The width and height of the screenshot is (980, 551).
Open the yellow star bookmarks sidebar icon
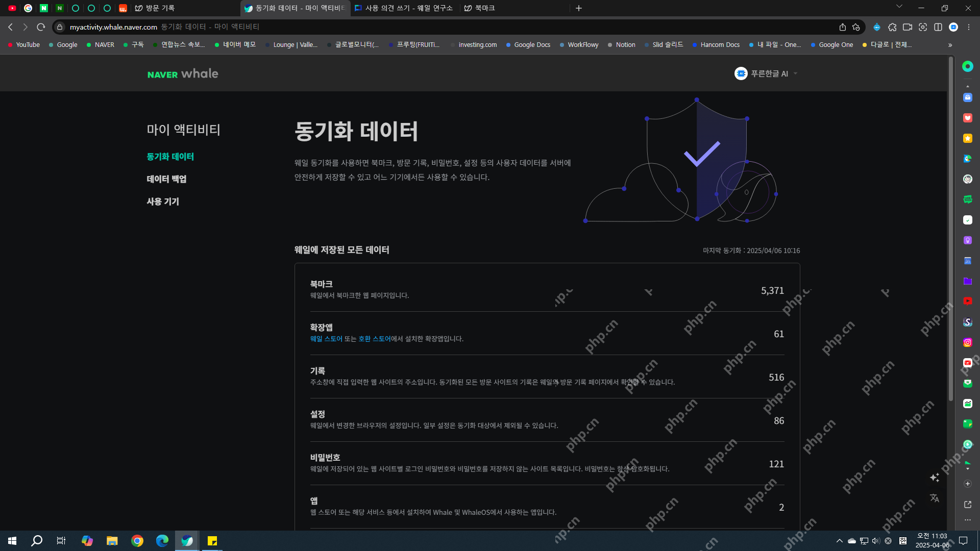(967, 138)
